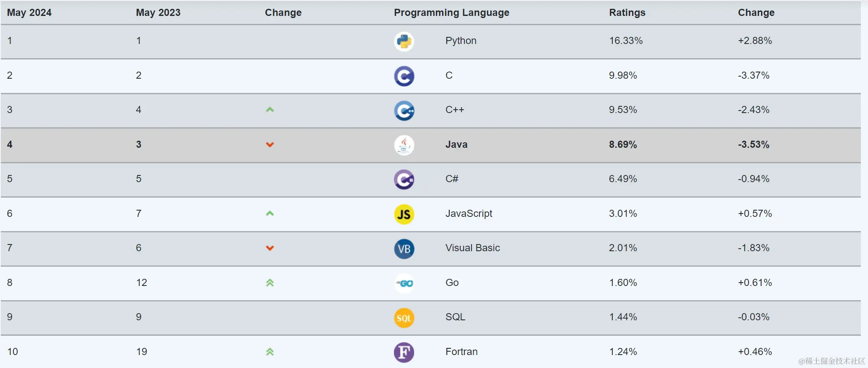Click the orange SQL logo icon

click(404, 318)
